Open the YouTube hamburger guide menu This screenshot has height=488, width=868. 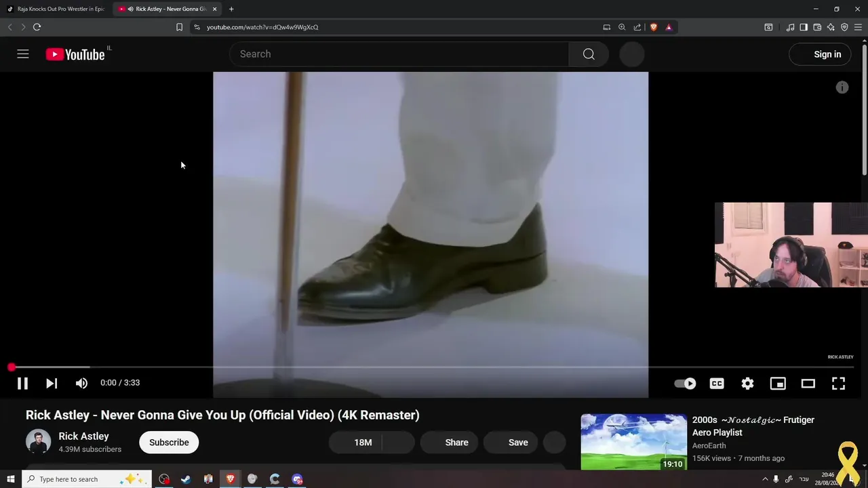[x=23, y=54]
